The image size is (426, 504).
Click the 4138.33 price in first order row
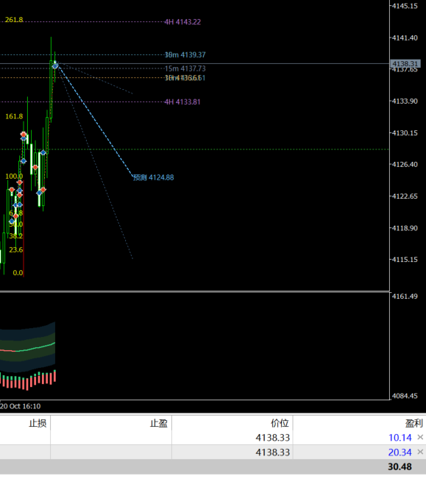tap(273, 438)
